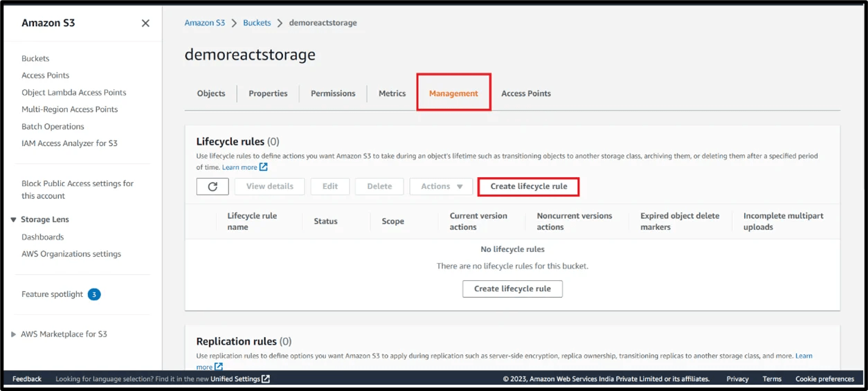Click the Noncurrent versions actions column header
Screen dimensions: 868x391
point(575,221)
